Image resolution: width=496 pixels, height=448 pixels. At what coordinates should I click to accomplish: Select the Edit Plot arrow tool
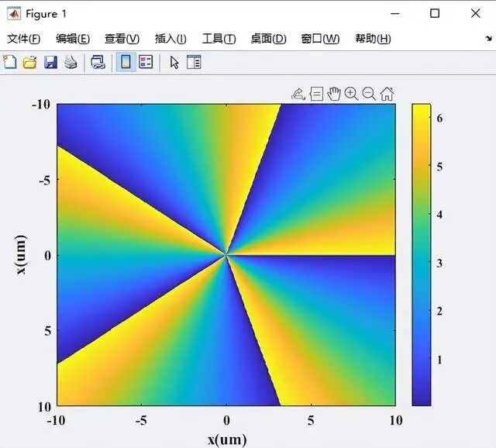[x=174, y=63]
